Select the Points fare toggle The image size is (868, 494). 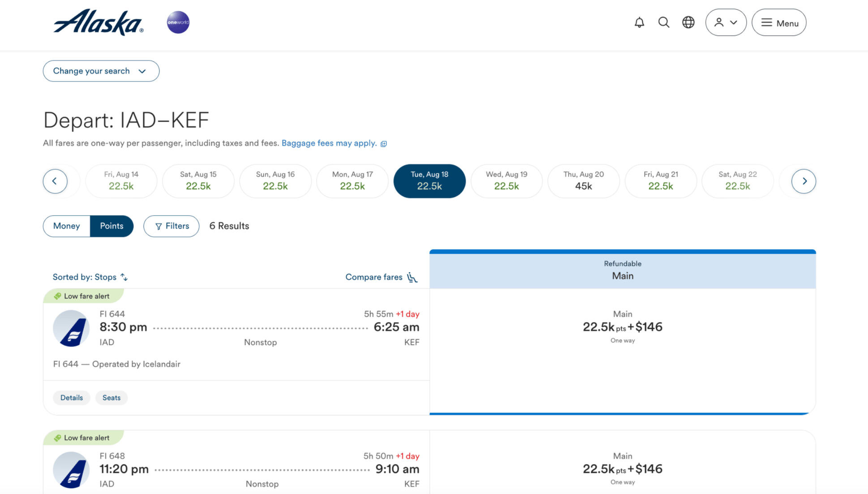[112, 226]
